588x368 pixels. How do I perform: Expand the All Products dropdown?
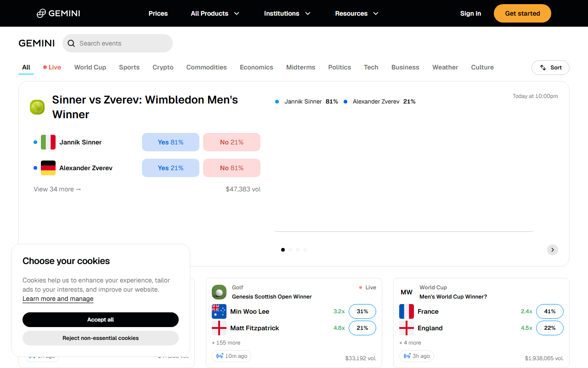[x=215, y=13]
